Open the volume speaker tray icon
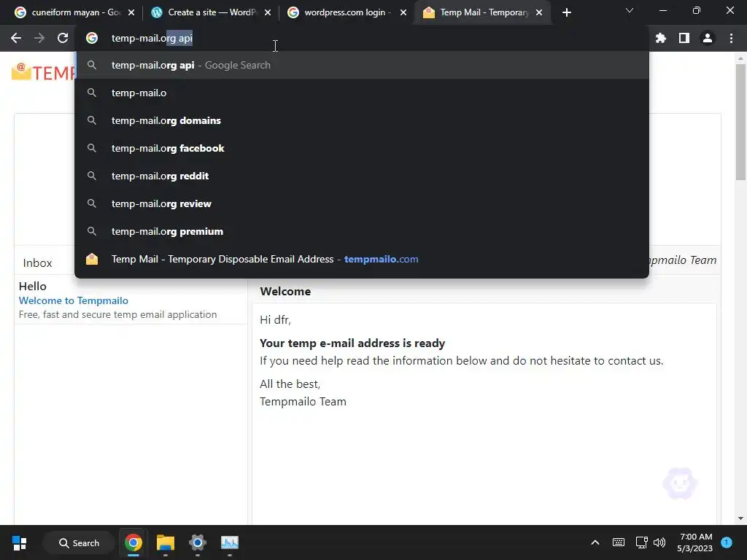Image resolution: width=747 pixels, height=560 pixels. click(x=659, y=542)
